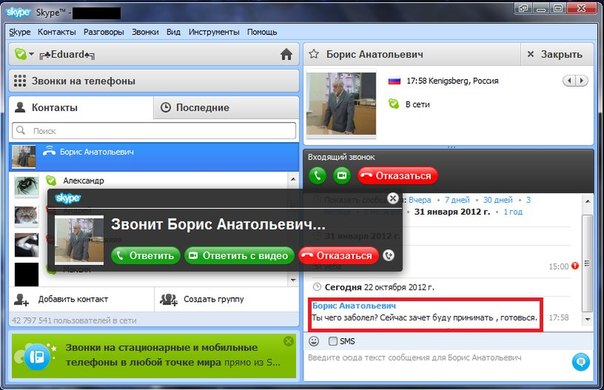Show next profile panel with right arrow
The width and height of the screenshot is (604, 390).
582,81
